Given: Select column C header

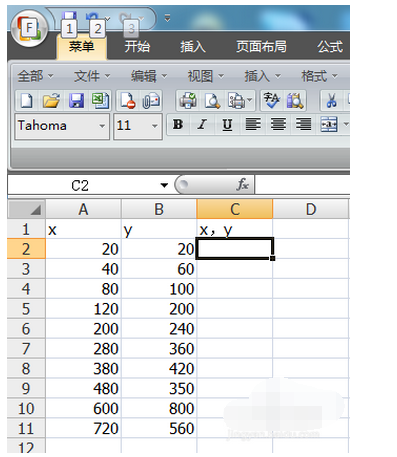Looking at the screenshot, I should click(235, 209).
